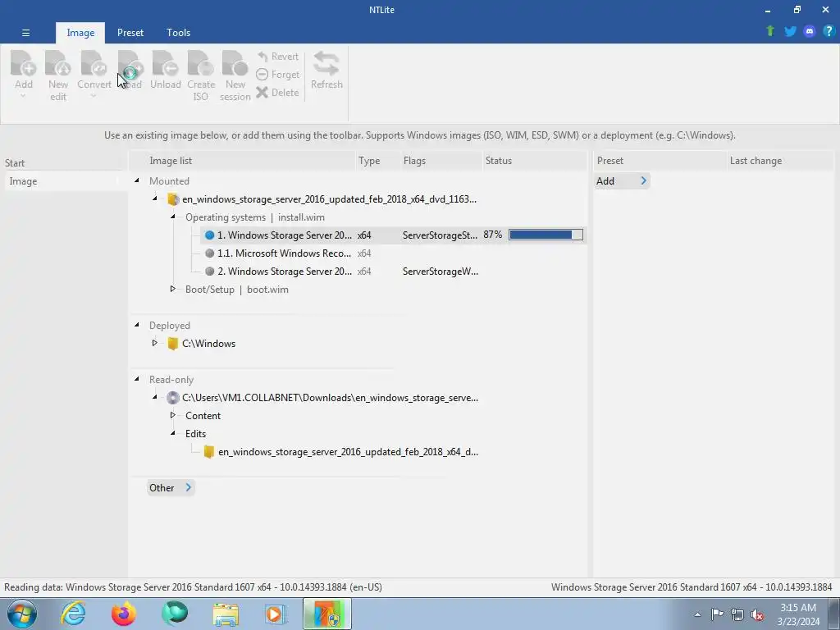Click gray status dot of Microsoft Windows Recovery
The width and height of the screenshot is (840, 630).
tap(209, 253)
